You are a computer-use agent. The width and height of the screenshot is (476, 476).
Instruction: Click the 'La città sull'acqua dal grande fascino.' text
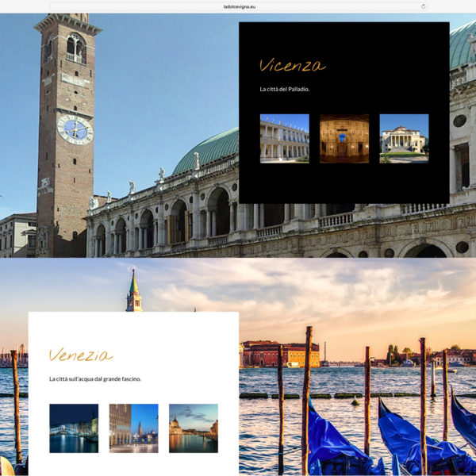point(94,379)
